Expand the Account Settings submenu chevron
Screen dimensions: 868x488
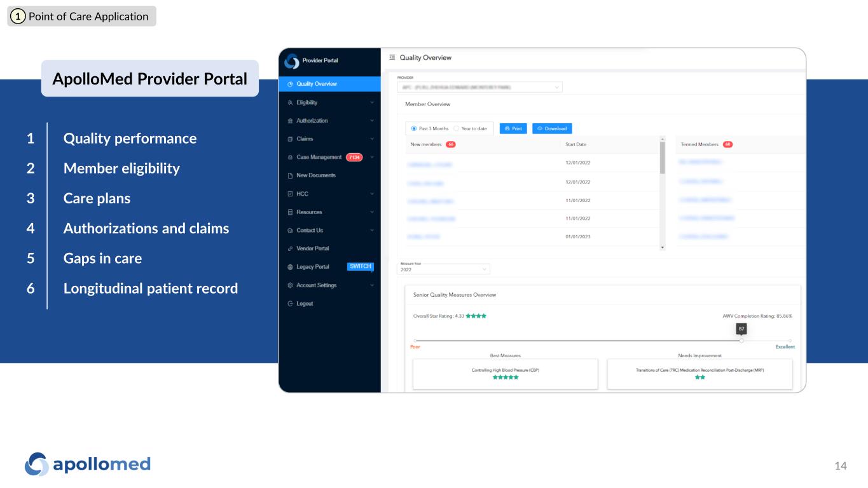coord(372,285)
